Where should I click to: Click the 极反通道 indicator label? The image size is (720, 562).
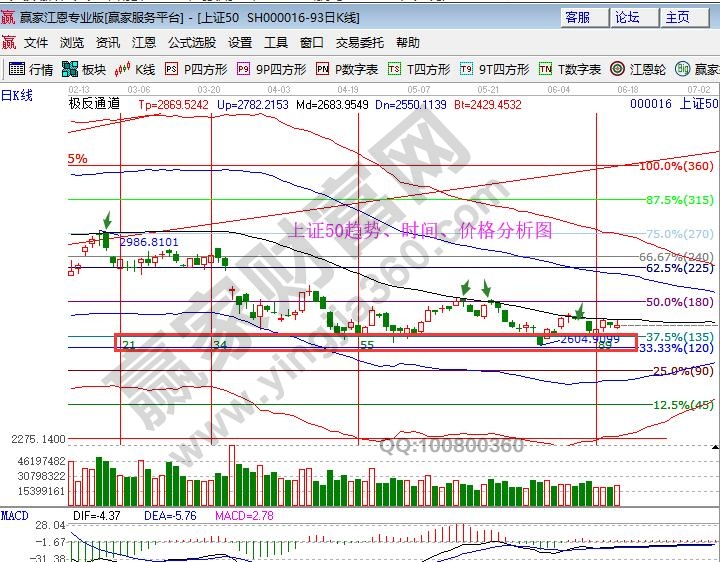click(94, 103)
